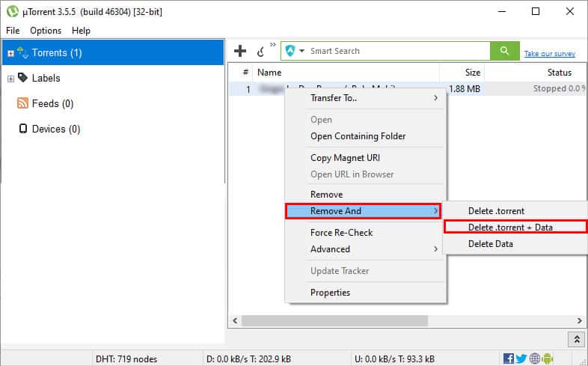Open the File menu
Image resolution: width=588 pixels, height=366 pixels.
[13, 31]
